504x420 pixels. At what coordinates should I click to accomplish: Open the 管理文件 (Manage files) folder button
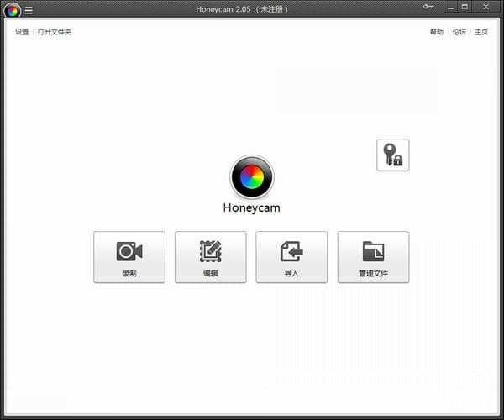click(x=373, y=252)
